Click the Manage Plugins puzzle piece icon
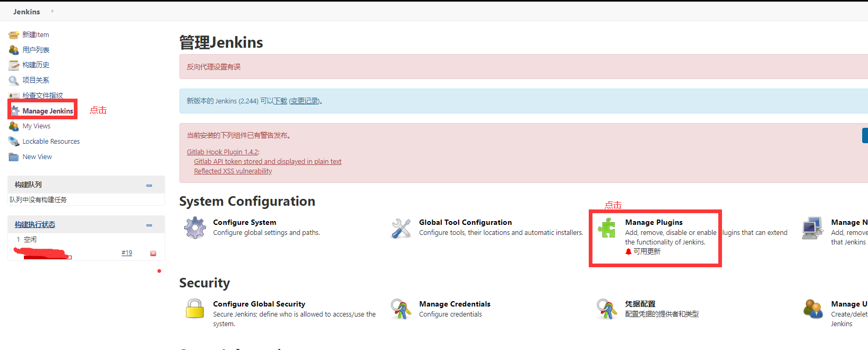Screen dimensions: 868x350 [x=607, y=228]
